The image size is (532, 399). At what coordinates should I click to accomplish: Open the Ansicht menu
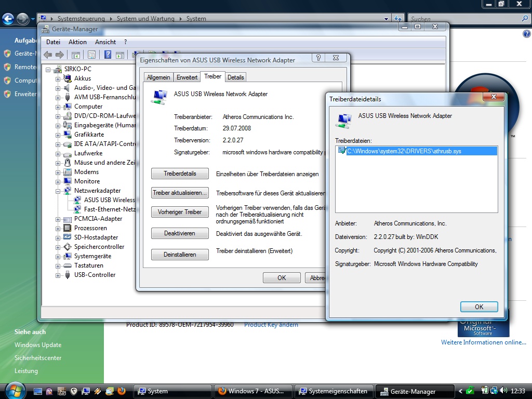click(x=105, y=42)
